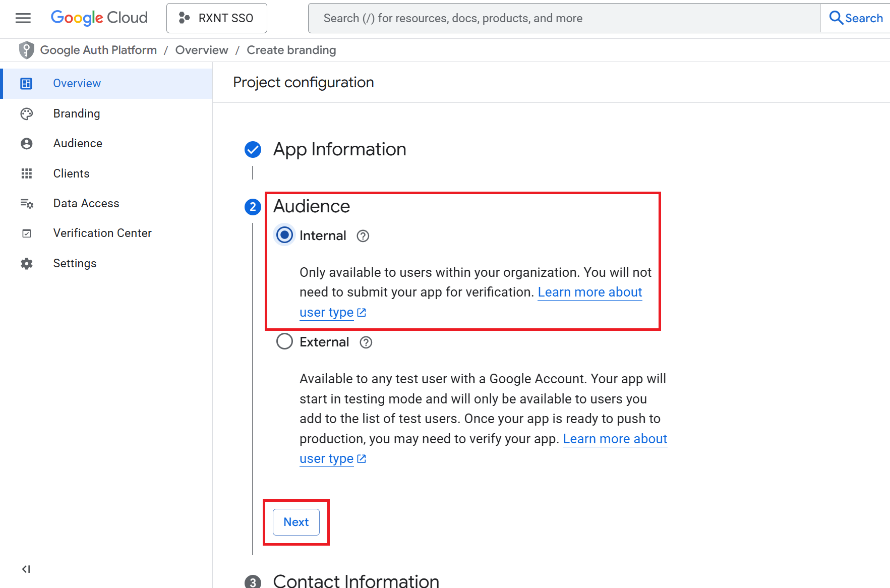Open Learn more link under External
Viewport: 890px width, 588px height.
click(614, 439)
